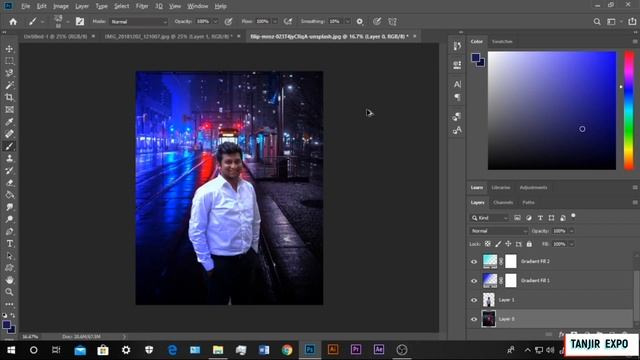Click the foreground color swatch in toolbar
This screenshot has width=640, height=360.
click(7, 325)
